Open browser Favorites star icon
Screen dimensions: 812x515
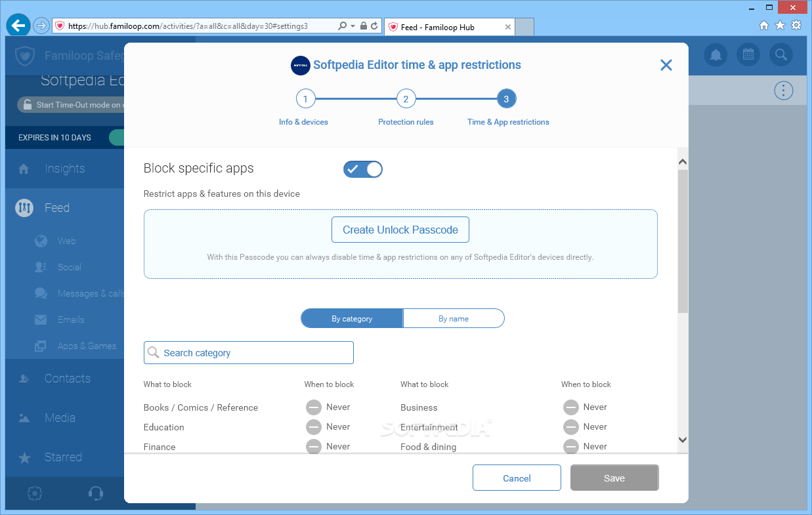point(780,26)
